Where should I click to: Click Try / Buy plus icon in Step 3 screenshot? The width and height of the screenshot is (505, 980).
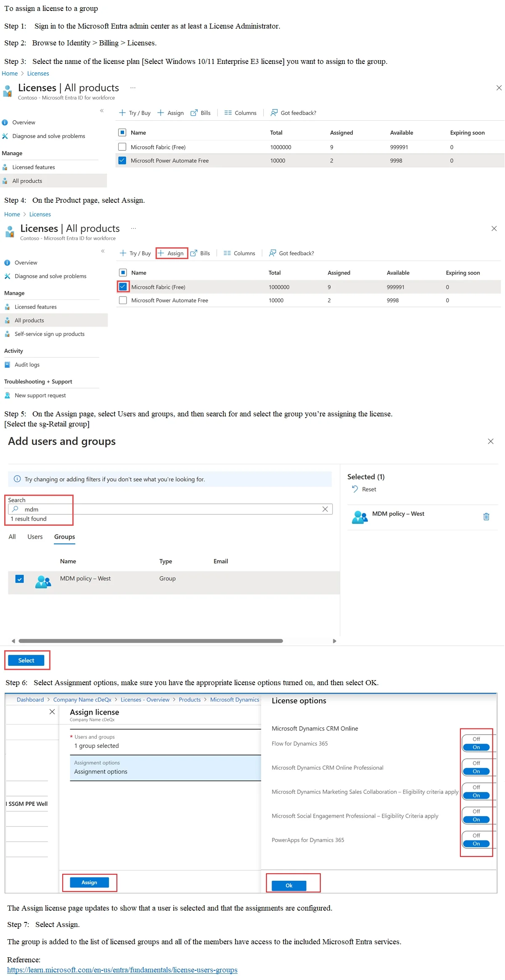122,113
